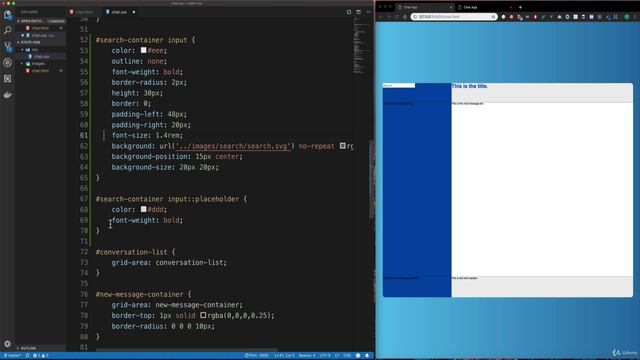Open notifications bell in status bar
This screenshot has width=640, height=360.
pyautogui.click(x=367, y=356)
